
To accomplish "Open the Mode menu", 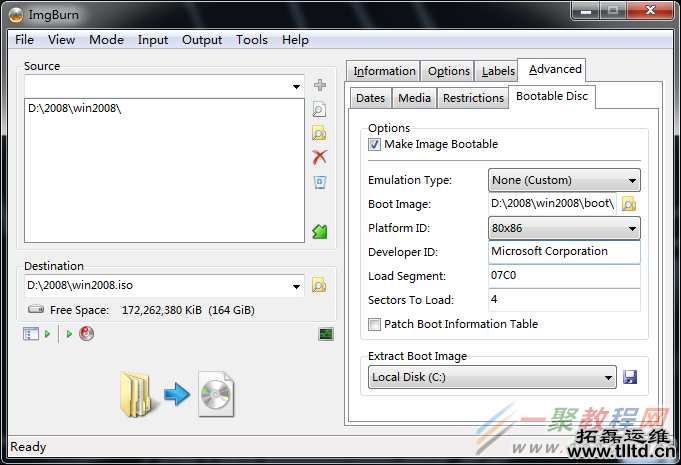I will pyautogui.click(x=106, y=40).
